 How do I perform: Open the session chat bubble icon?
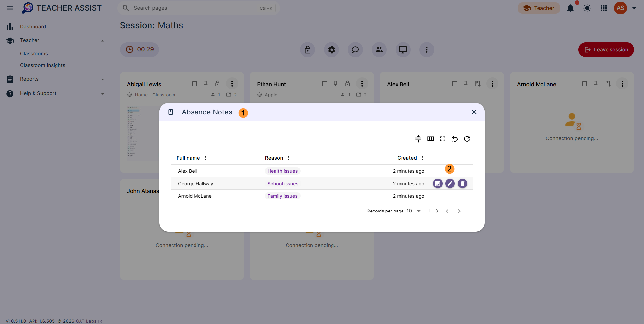tap(355, 50)
